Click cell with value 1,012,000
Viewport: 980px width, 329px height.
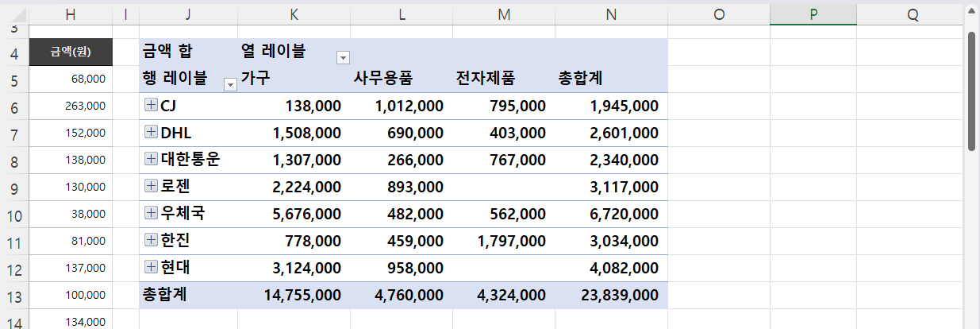[x=402, y=106]
